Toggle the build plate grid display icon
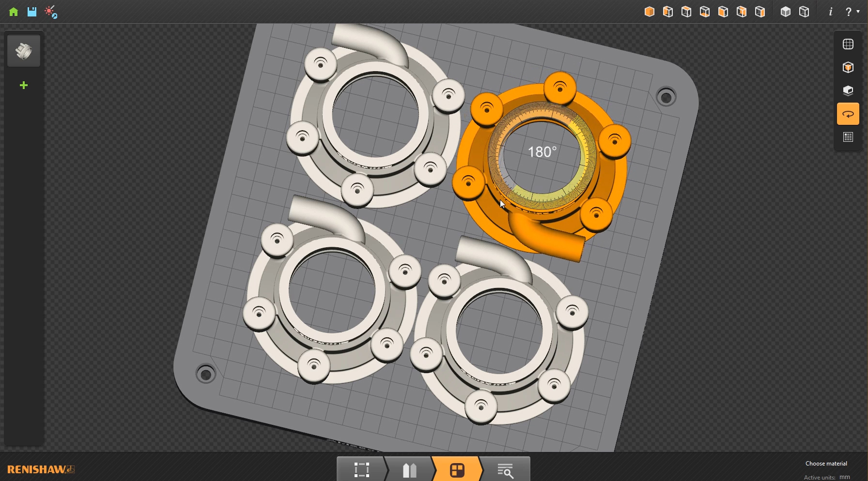Screen dimensions: 868x481 (x=848, y=44)
